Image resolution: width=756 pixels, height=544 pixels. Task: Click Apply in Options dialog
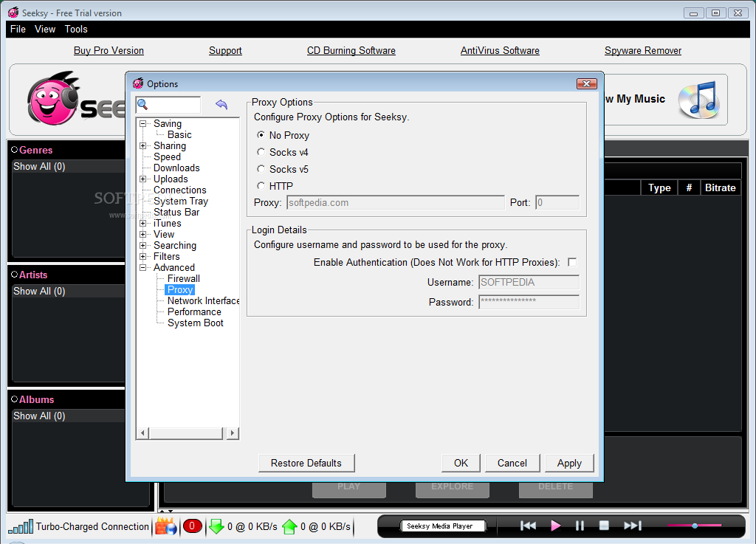[x=569, y=463]
